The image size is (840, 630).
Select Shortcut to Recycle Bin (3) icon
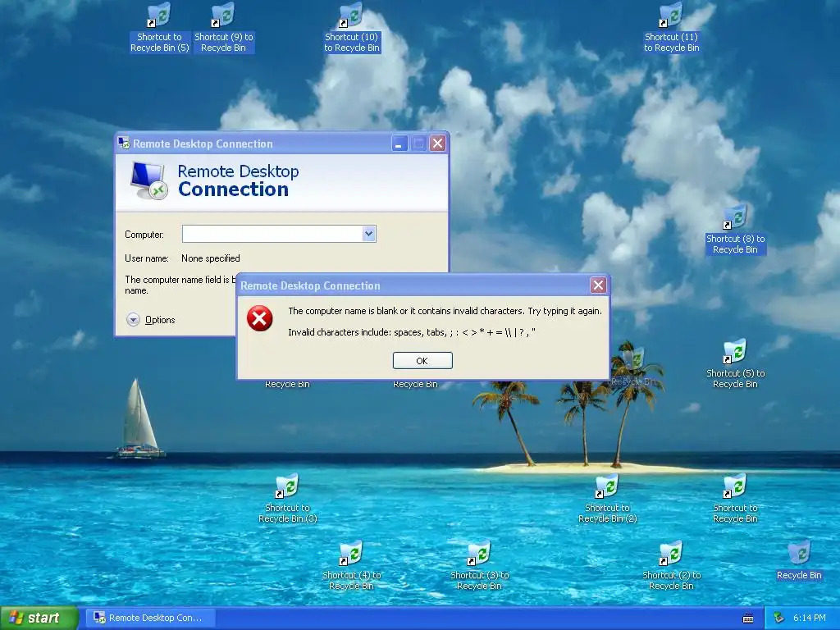tap(288, 499)
